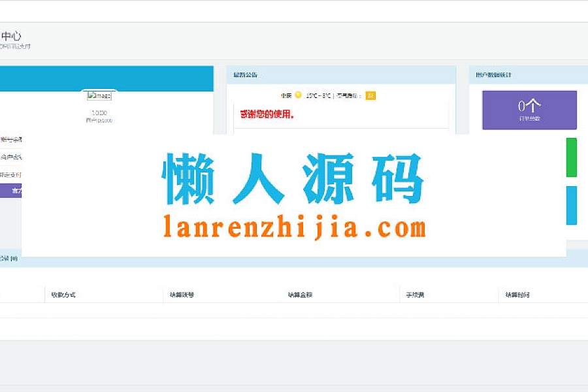Click the 结算时间 column header
Viewport: 588px width, 392px height.
pyautogui.click(x=517, y=295)
